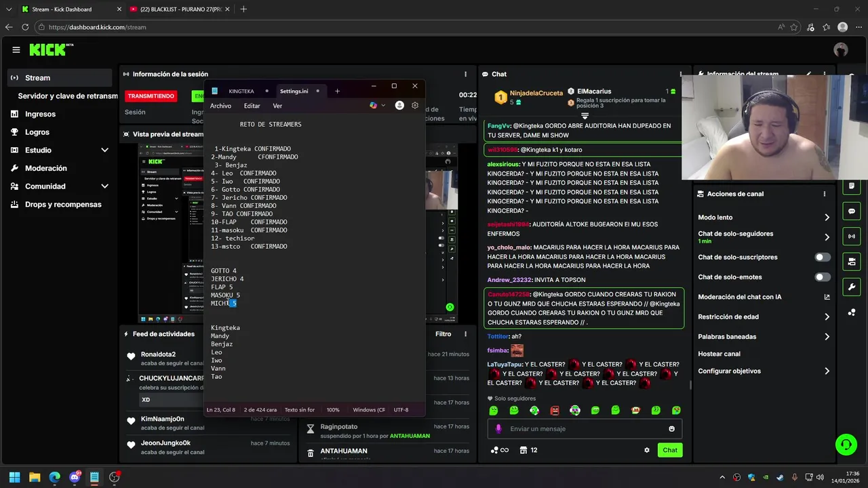Screen dimensions: 868x488
Task: Switch to the BLACKLIST - PIURANO browser tab
Action: pos(180,9)
